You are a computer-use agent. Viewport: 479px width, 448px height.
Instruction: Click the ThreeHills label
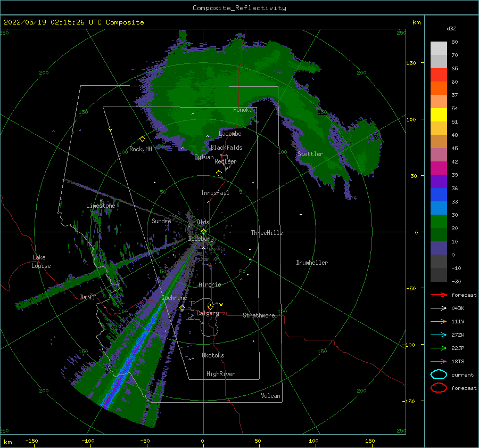pos(267,233)
